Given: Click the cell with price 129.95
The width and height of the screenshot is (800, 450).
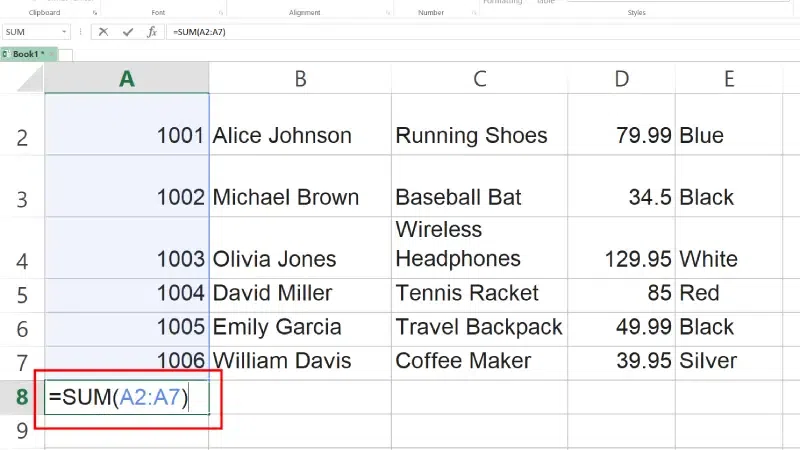Looking at the screenshot, I should (x=621, y=260).
